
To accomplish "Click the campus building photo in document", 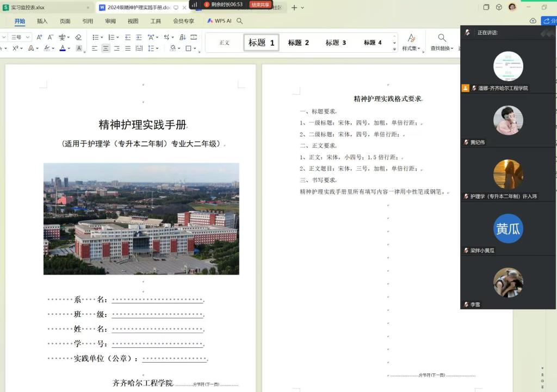I will click(141, 219).
